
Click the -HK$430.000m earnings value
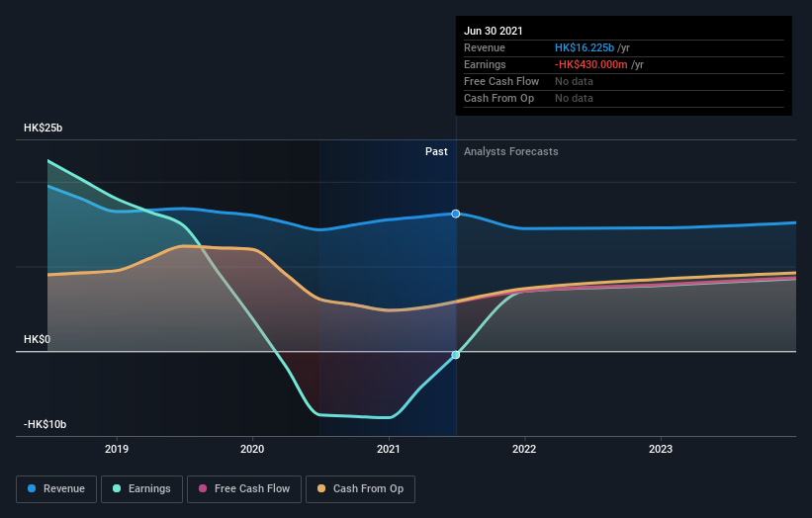[x=591, y=64]
